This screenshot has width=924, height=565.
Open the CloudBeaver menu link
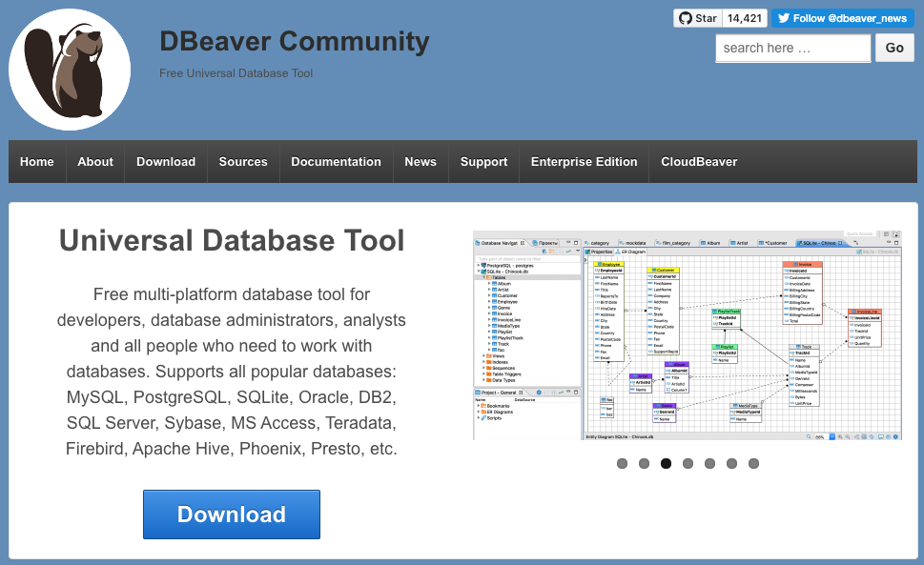click(x=699, y=162)
